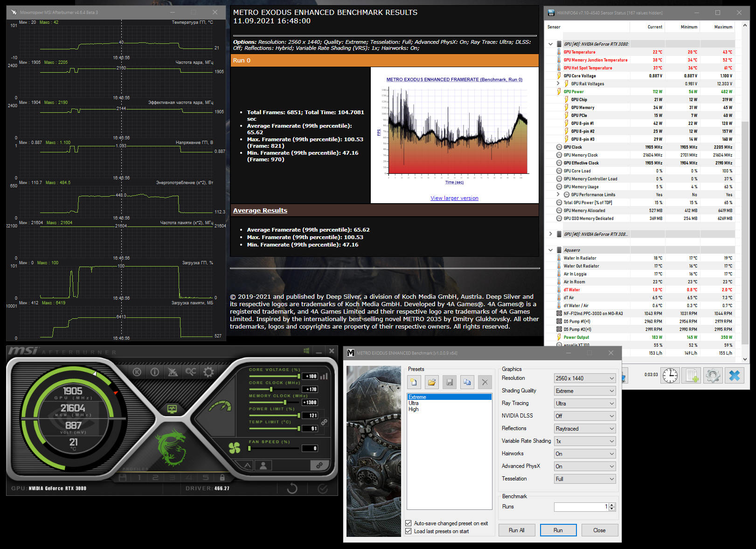Click the Maximum column header in HWiNFO
Viewport: 756px width, 549px height.
pyautogui.click(x=723, y=27)
